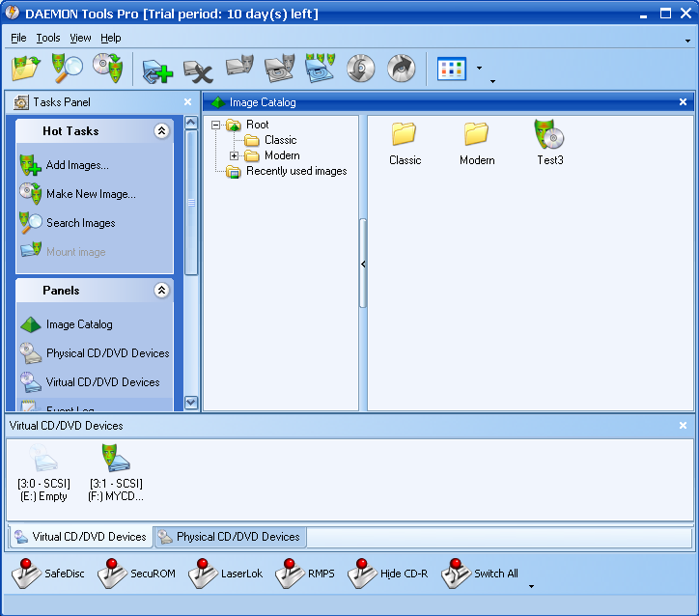
Task: Toggle Switch All emulations
Action: tap(480, 574)
